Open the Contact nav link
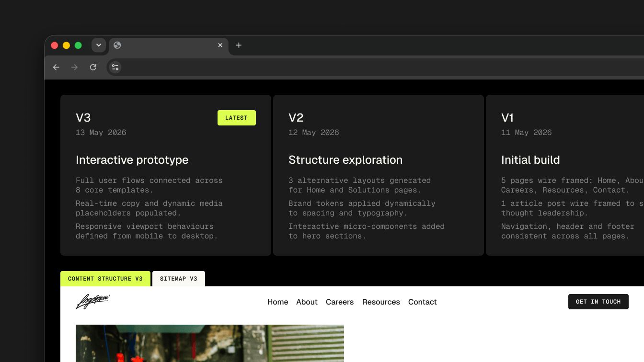This screenshot has width=644, height=362. tap(423, 302)
